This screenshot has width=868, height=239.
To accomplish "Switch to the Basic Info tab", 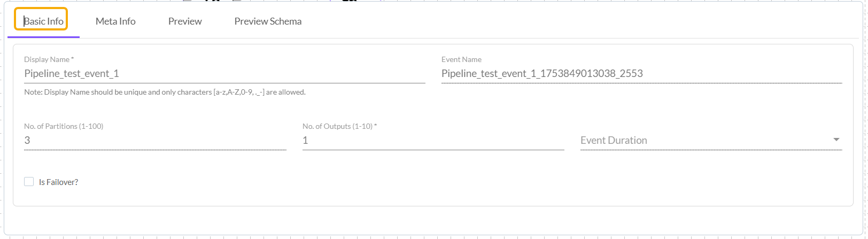I will (x=43, y=21).
